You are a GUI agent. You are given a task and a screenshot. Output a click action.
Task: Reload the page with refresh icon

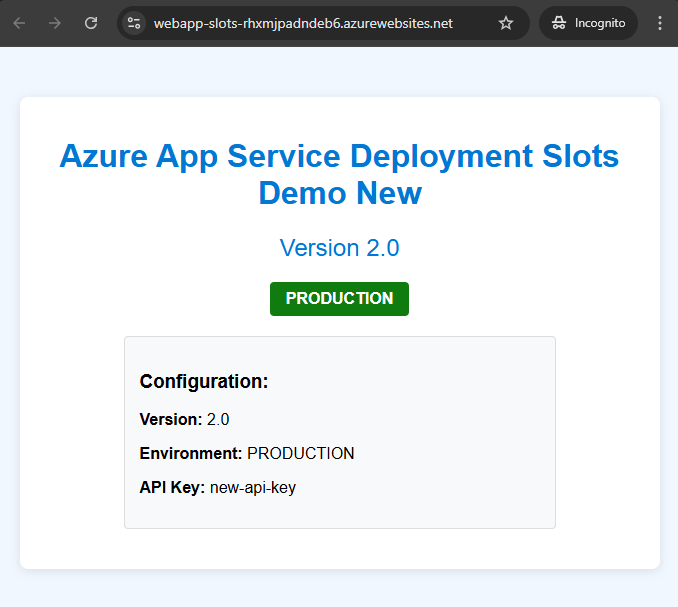point(91,23)
